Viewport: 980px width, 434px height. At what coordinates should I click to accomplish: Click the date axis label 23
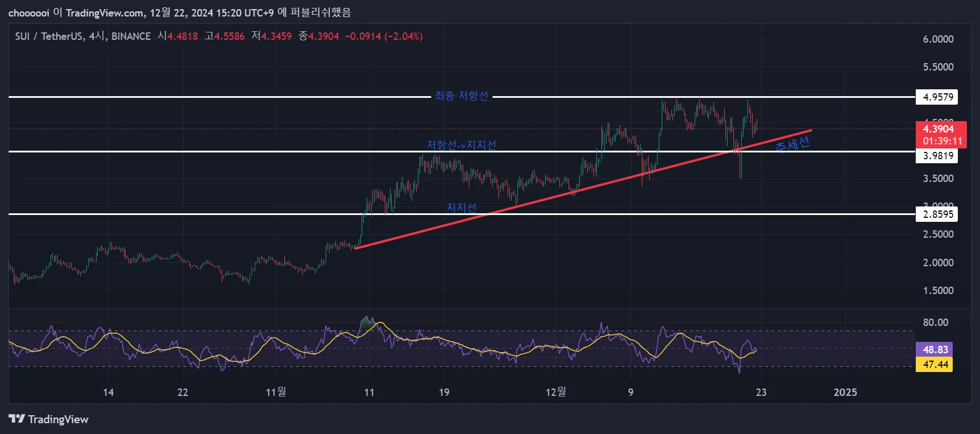[761, 392]
